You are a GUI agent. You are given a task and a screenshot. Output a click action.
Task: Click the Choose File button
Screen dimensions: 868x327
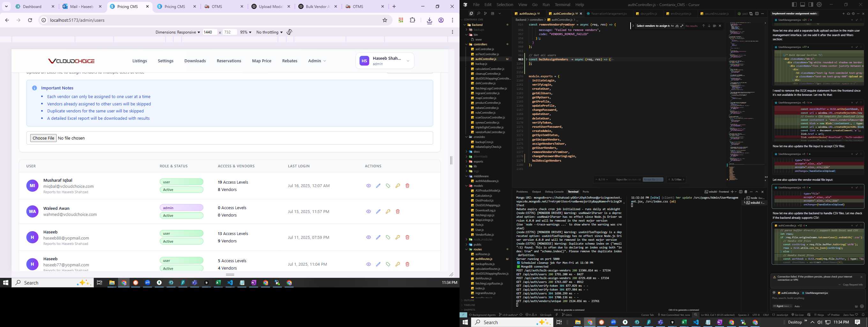point(43,138)
